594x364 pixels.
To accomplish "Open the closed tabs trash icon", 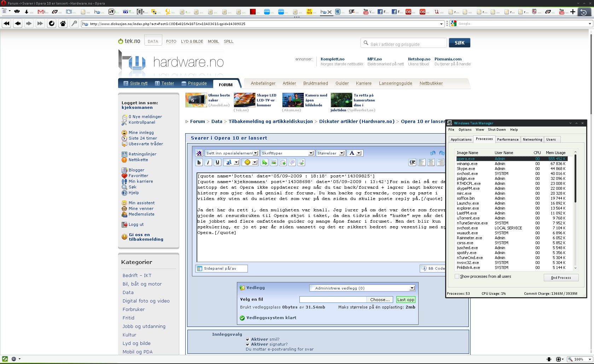I will click(584, 12).
